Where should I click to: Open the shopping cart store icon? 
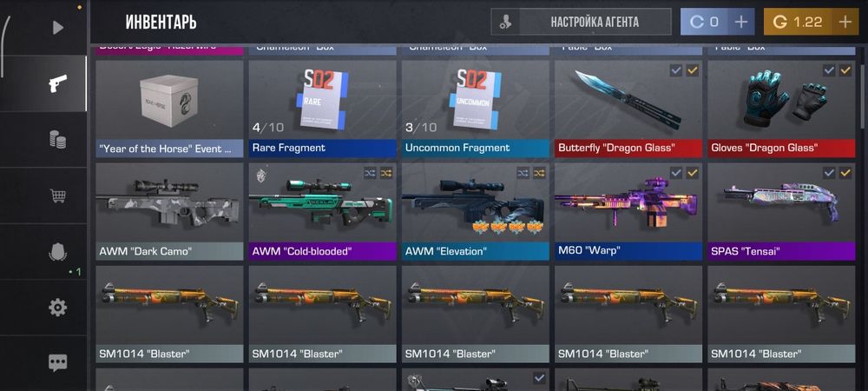(57, 195)
